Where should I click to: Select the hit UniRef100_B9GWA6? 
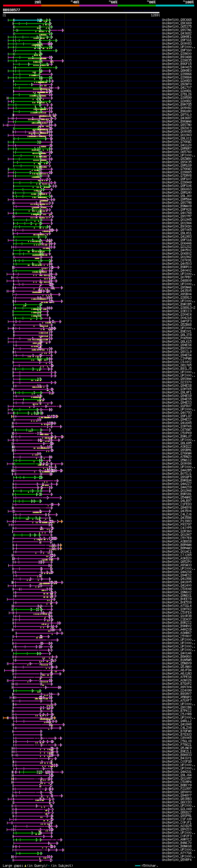(x=177, y=121)
